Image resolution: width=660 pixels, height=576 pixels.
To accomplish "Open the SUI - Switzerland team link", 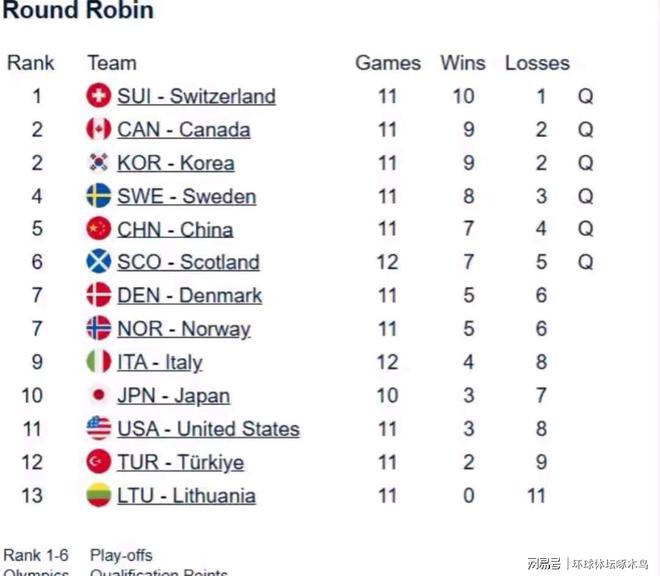I will (x=197, y=96).
